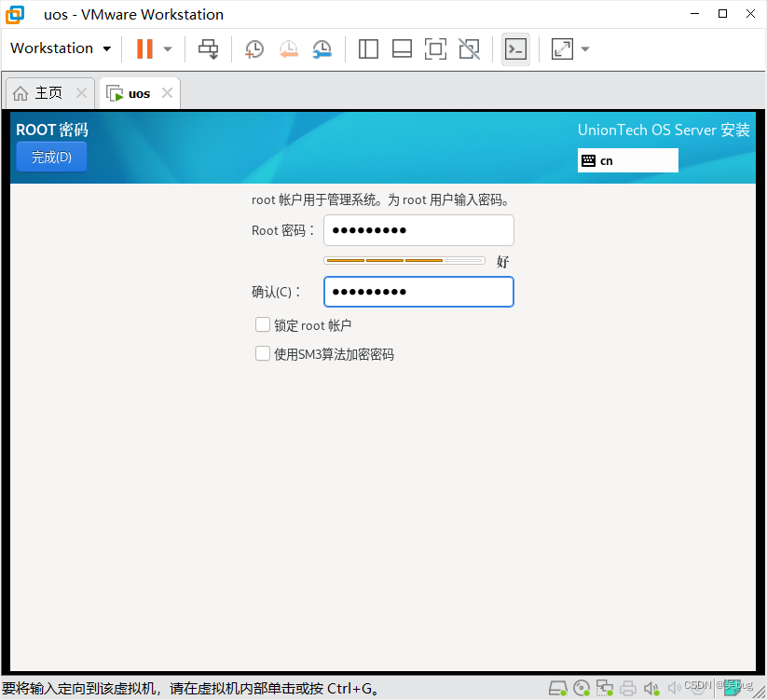The image size is (767, 700).
Task: Open the Workstation menu
Action: [x=61, y=48]
